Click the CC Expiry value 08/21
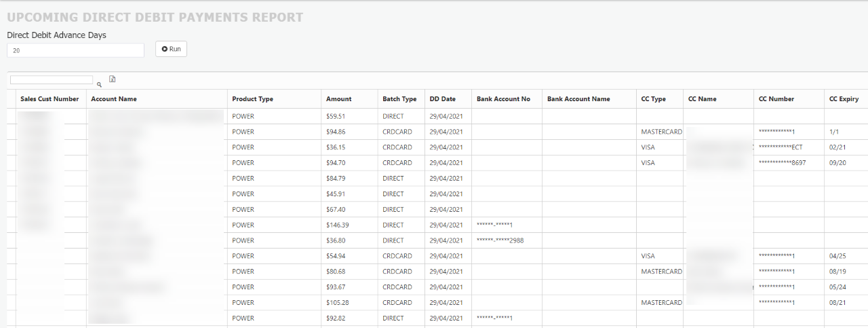Image resolution: width=868 pixels, height=328 pixels. coord(837,303)
